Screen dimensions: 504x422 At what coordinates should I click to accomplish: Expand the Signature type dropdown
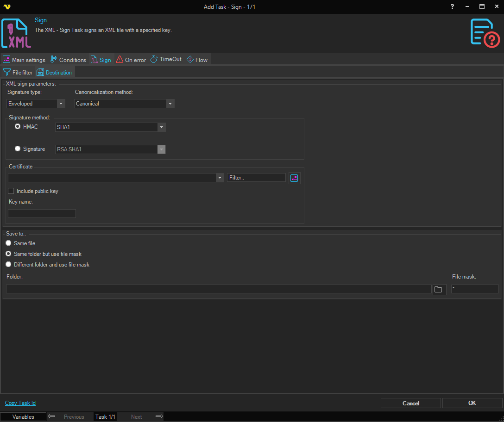61,104
